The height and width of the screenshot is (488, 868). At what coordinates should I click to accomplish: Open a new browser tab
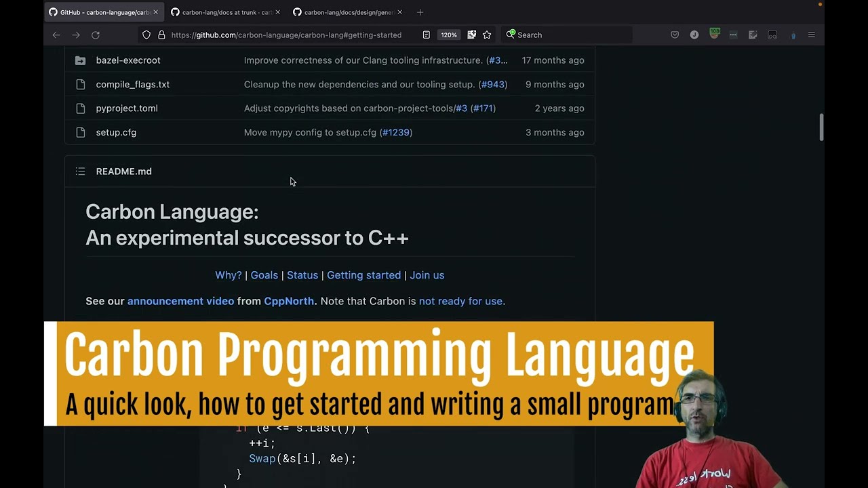[420, 12]
